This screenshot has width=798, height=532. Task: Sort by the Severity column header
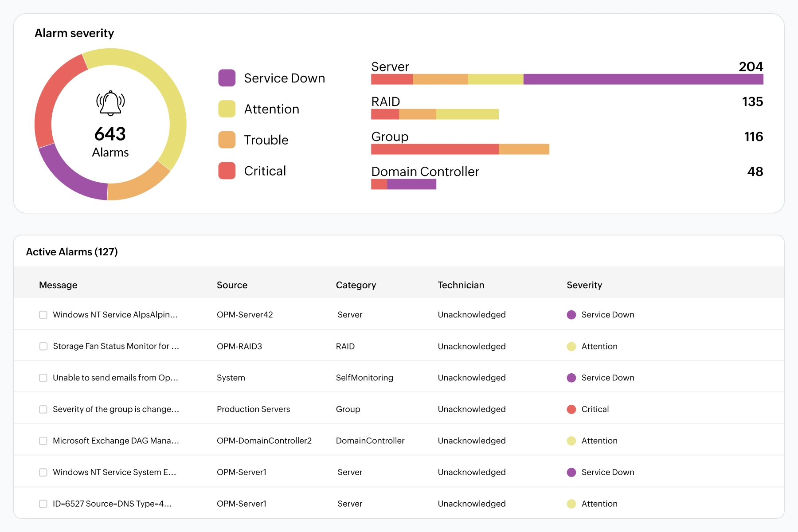[584, 285]
